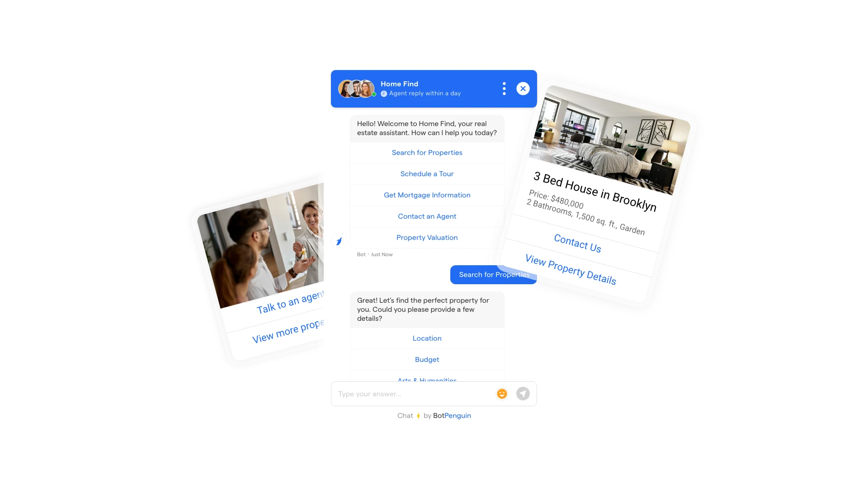This screenshot has height=488, width=868.
Task: Select Property Valuation menu option
Action: (x=427, y=237)
